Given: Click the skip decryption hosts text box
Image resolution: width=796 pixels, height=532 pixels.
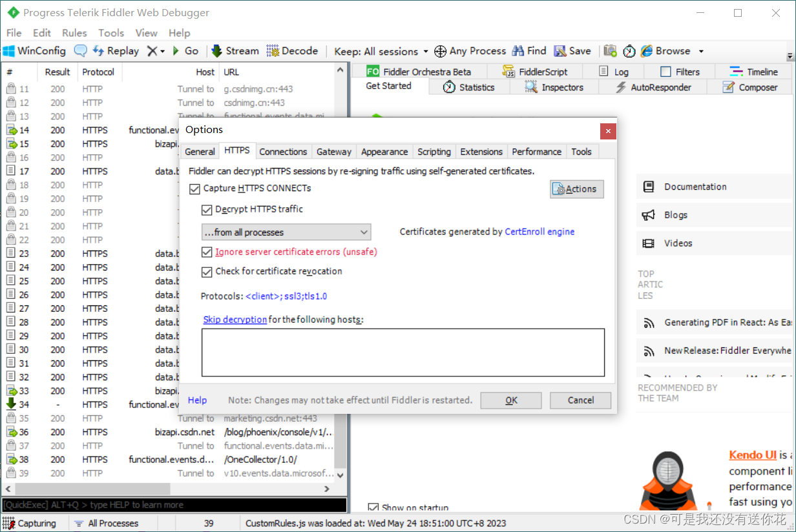Looking at the screenshot, I should pos(403,351).
